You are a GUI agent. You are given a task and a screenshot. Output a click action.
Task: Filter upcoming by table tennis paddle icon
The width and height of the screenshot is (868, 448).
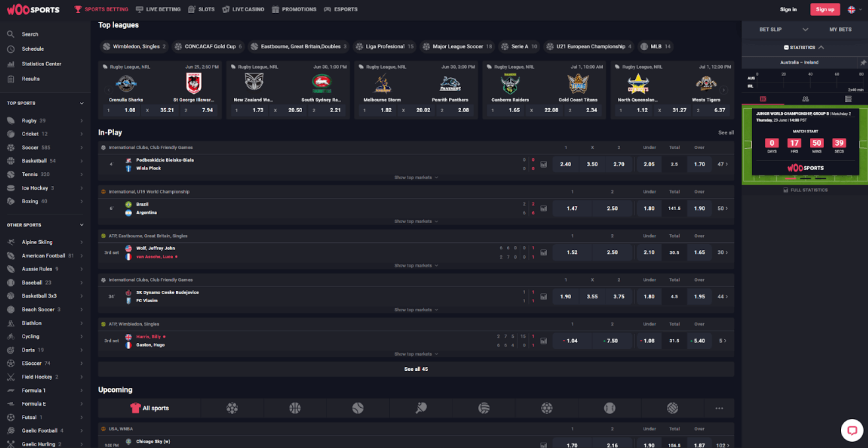[421, 408]
